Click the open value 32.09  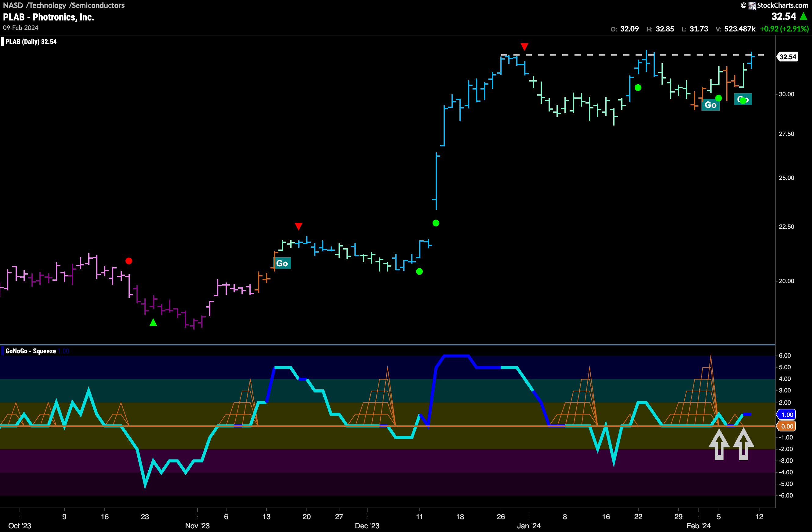pyautogui.click(x=629, y=29)
